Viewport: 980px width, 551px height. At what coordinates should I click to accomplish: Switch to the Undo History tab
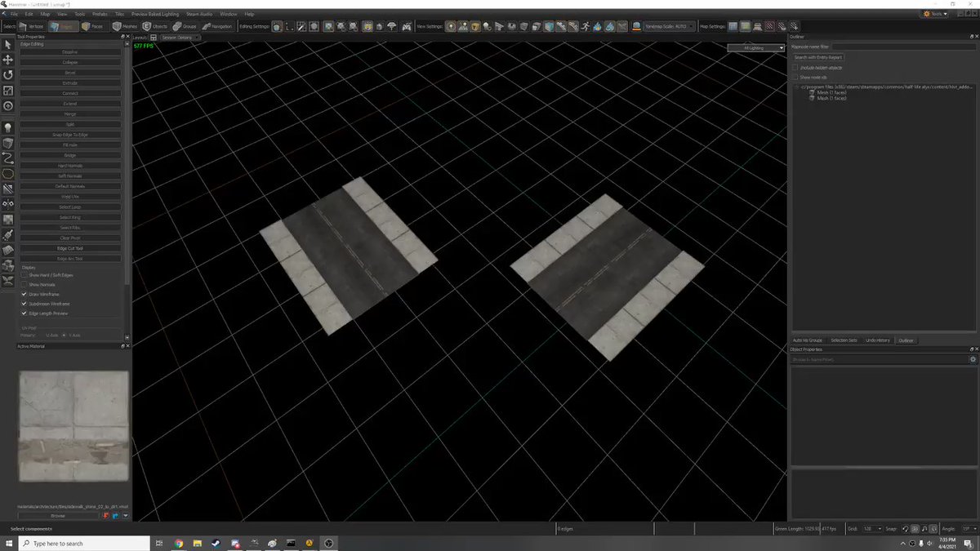878,340
